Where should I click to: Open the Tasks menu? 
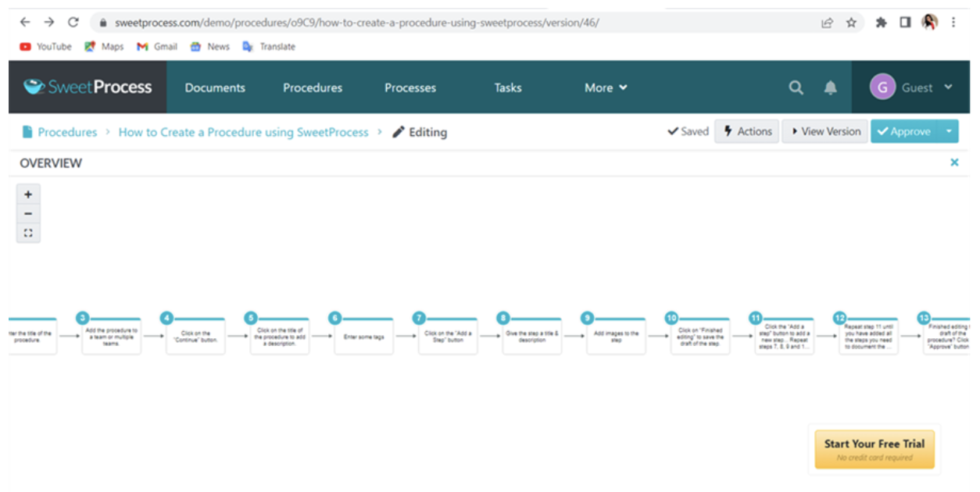pos(508,87)
